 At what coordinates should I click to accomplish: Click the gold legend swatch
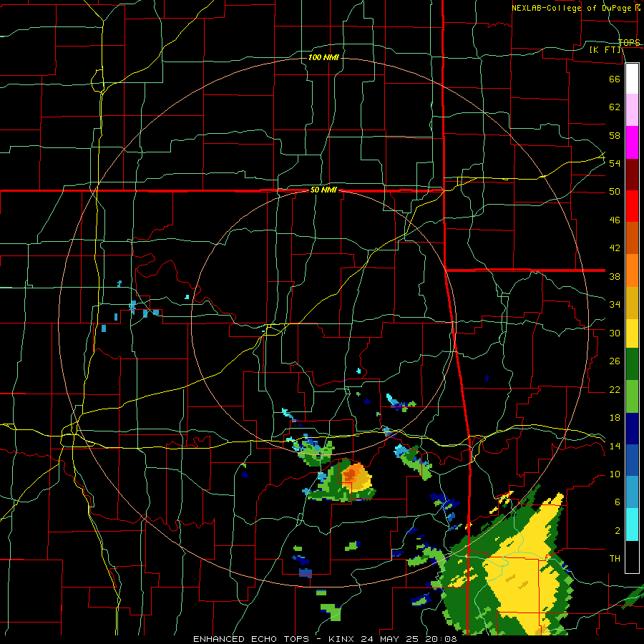pyautogui.click(x=632, y=302)
